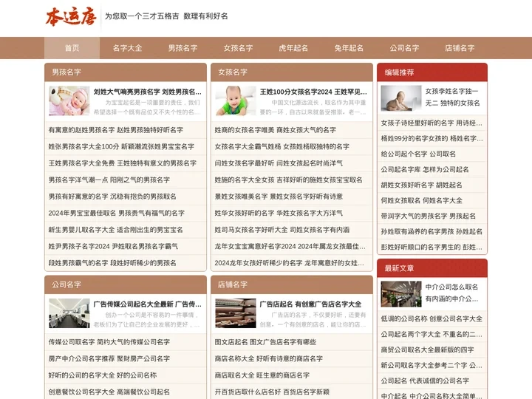This screenshot has height=399, width=532.
Task: Open 姓张男孩名字大全100分 link
Action: click(121, 146)
